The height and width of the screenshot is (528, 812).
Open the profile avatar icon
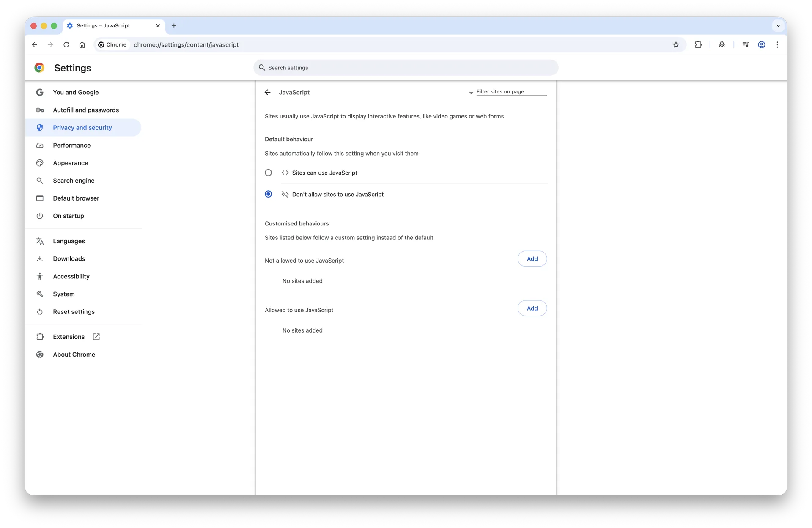761,44
